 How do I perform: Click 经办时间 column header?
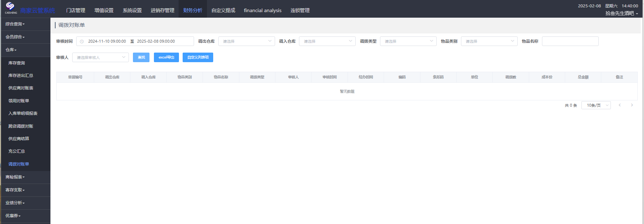click(x=366, y=77)
